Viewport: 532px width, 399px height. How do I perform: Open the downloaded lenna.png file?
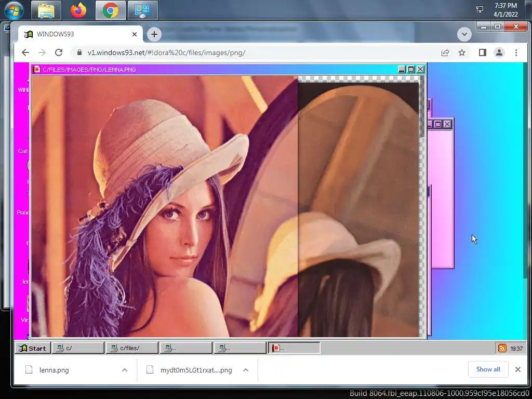(x=54, y=370)
